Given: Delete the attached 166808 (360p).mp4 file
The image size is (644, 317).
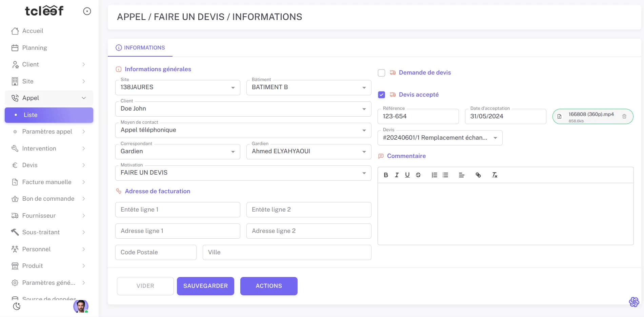Looking at the screenshot, I should 625,116.
